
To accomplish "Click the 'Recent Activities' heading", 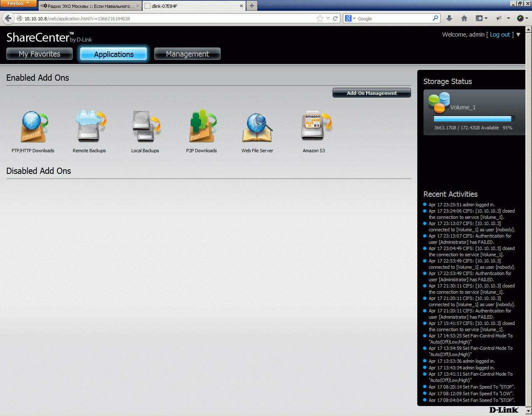I will (x=451, y=194).
